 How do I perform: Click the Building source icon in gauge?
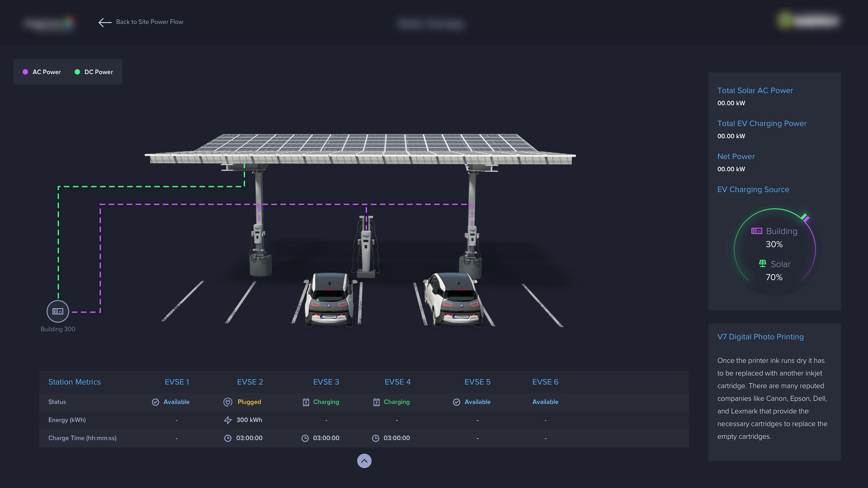(x=756, y=231)
